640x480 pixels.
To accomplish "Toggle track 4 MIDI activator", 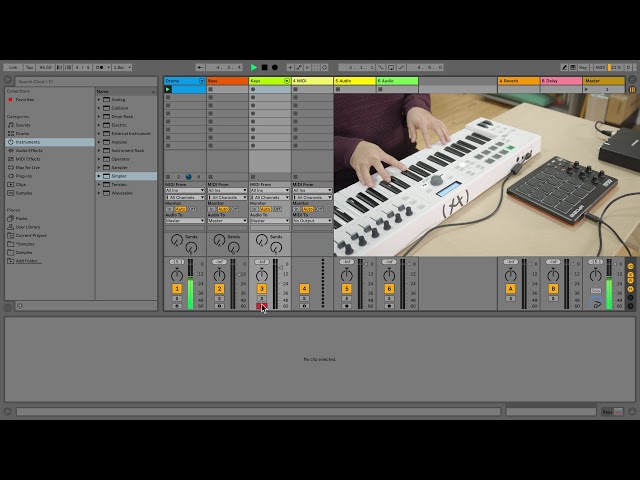I will point(304,289).
